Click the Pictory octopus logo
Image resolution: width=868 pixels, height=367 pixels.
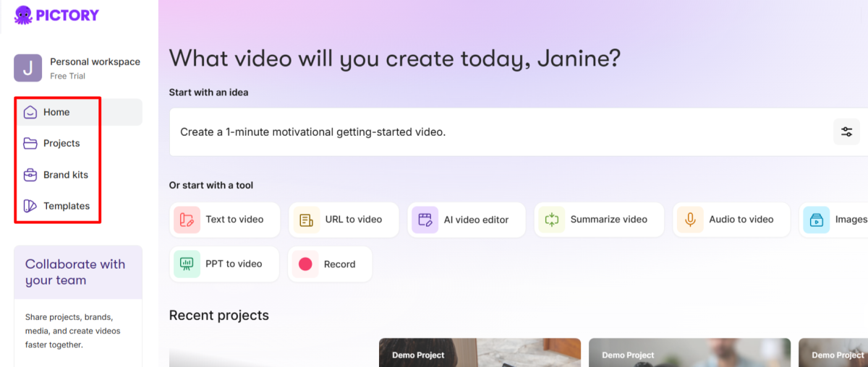[23, 15]
